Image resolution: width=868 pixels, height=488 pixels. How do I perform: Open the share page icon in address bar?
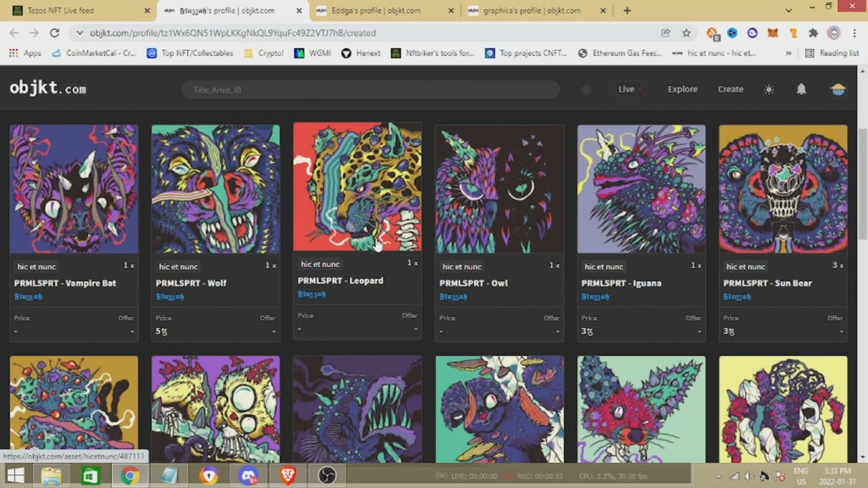666,33
